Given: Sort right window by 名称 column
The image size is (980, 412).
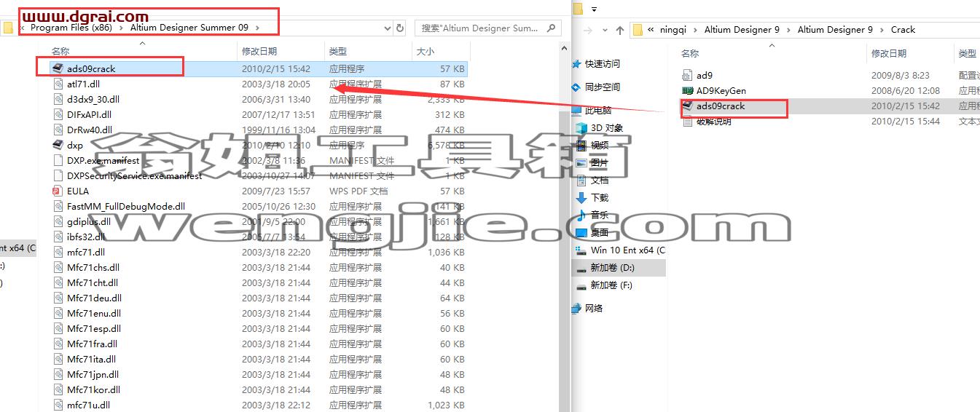Looking at the screenshot, I should (690, 54).
